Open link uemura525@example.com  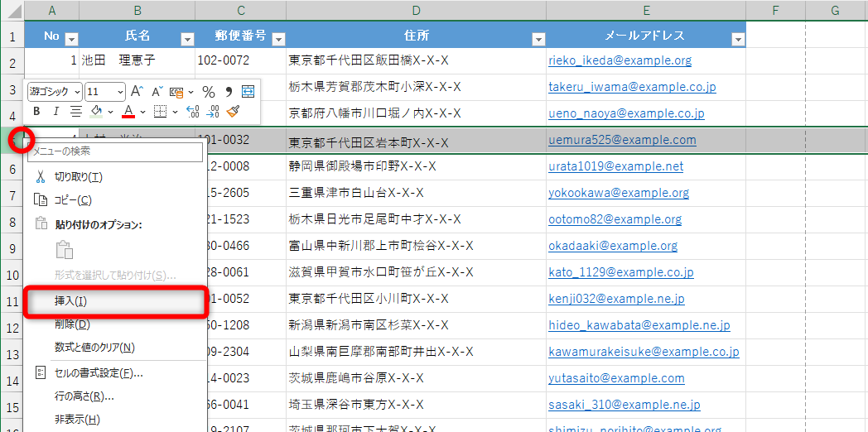coord(622,140)
